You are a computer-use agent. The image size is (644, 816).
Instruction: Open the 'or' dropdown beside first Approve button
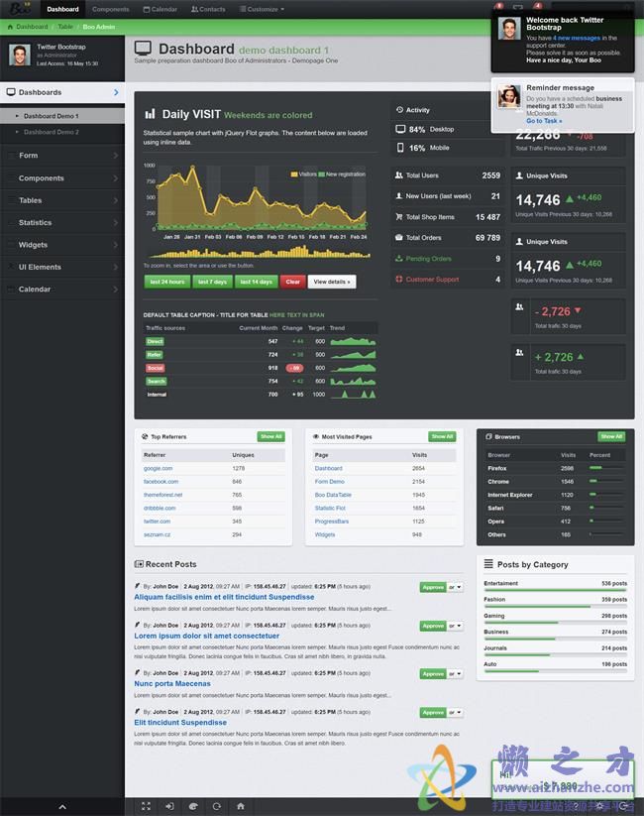pyautogui.click(x=456, y=587)
